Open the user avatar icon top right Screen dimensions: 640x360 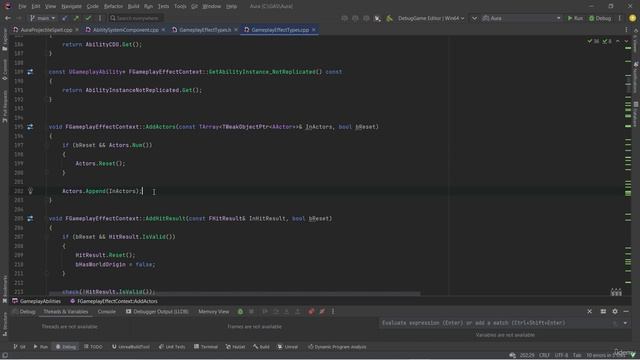coord(632,18)
